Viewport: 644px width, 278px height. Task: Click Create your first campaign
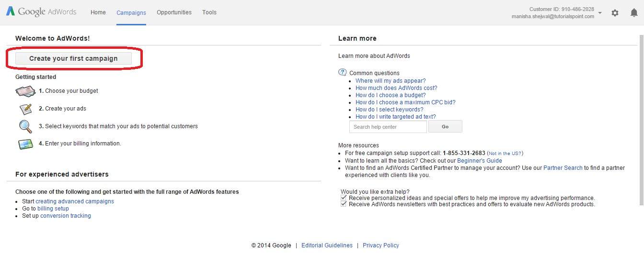pos(73,58)
